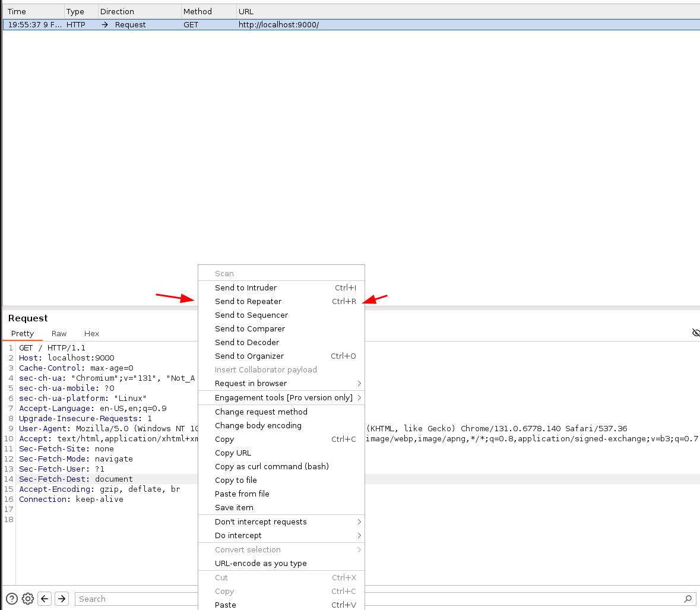Image resolution: width=700 pixels, height=610 pixels.
Task: Open the settings gear icon
Action: [28, 599]
